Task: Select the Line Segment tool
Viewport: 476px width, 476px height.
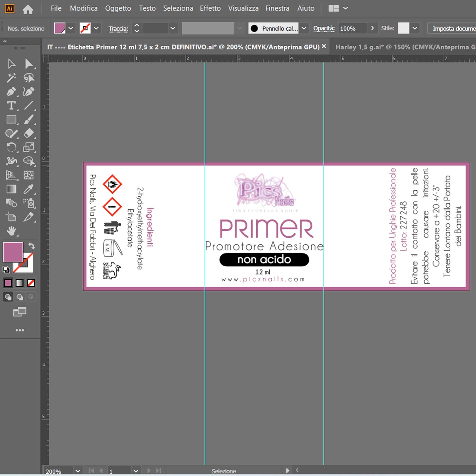Action: [29, 105]
